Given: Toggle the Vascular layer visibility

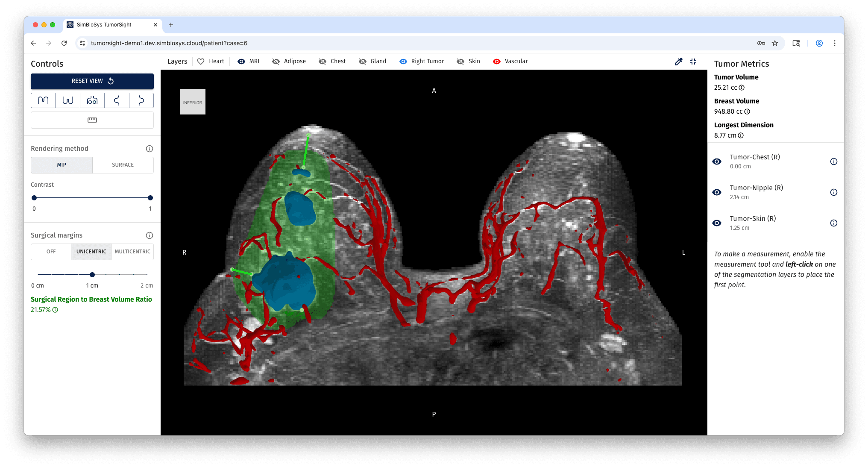Looking at the screenshot, I should 497,62.
